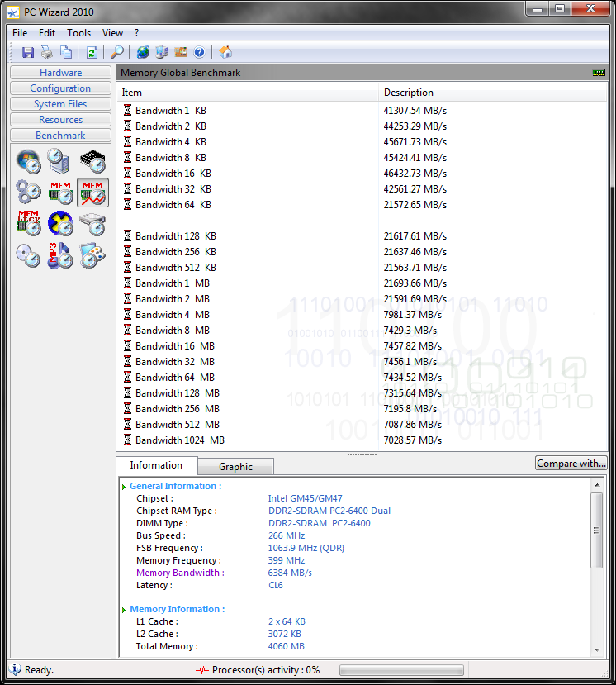Image resolution: width=616 pixels, height=685 pixels.
Task: Select the Bandwidth 8 MB row
Action: [362, 331]
